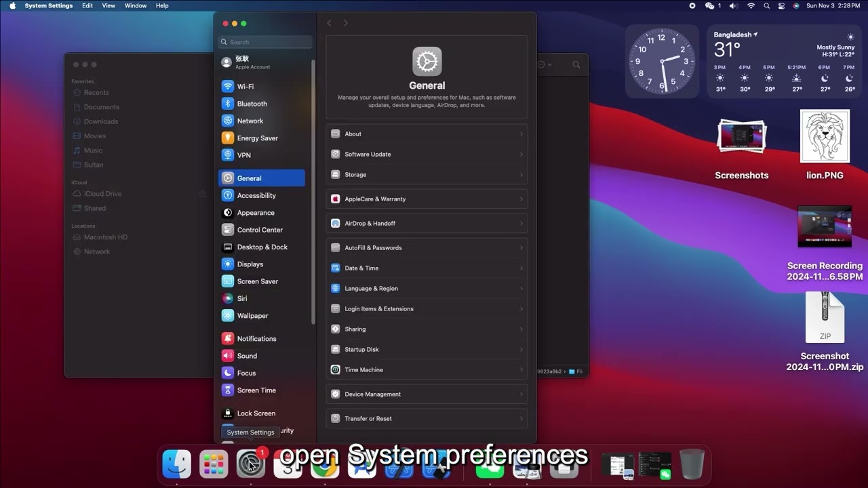Select Network in the sidebar
Screen dimensions: 868x488
pyautogui.click(x=262, y=121)
